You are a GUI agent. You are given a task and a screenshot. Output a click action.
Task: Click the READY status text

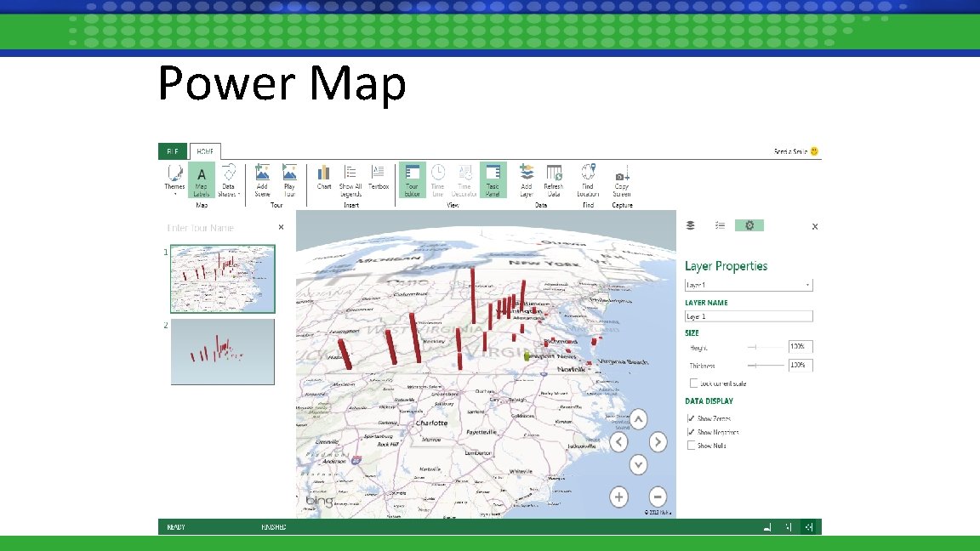(175, 527)
